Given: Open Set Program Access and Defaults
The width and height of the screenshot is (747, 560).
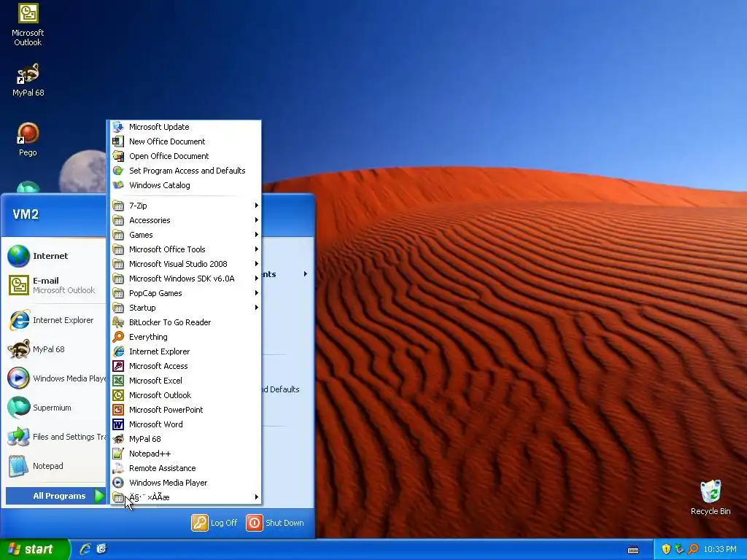Looking at the screenshot, I should pos(185,171).
